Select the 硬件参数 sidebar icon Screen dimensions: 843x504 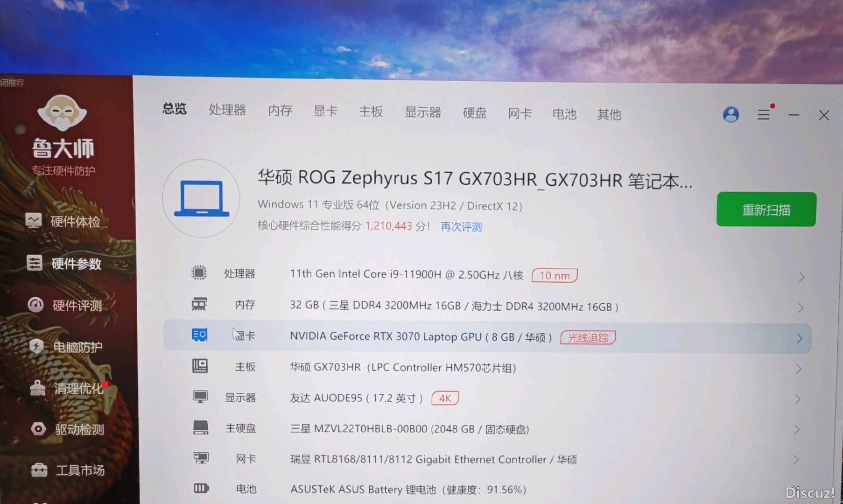point(35,263)
